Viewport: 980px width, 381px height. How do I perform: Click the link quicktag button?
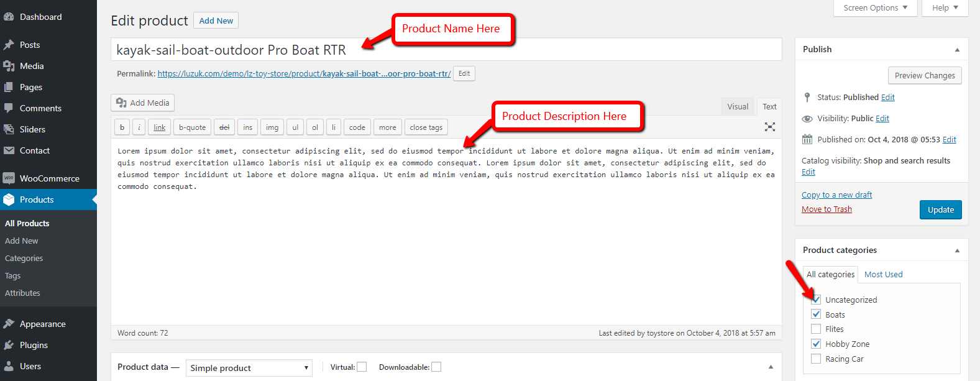click(x=160, y=127)
